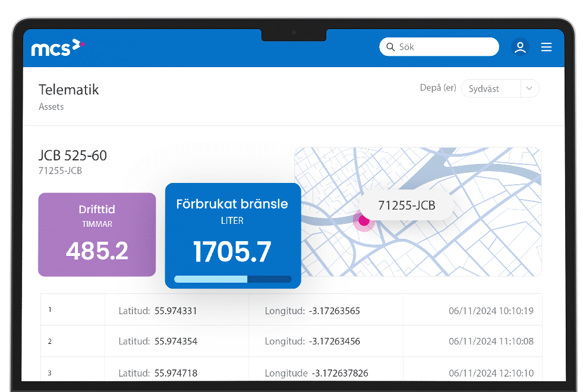The width and height of the screenshot is (583, 392).
Task: Click row number 2 cell
Action: click(x=73, y=341)
